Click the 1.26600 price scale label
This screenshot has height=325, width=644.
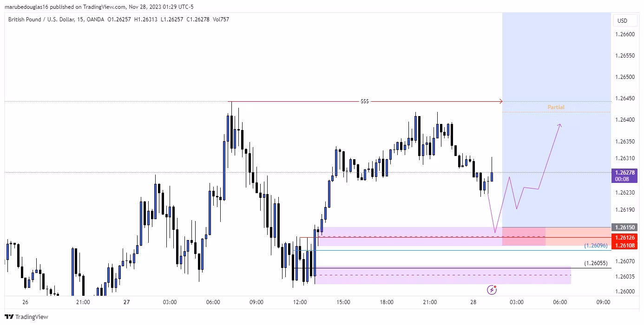click(624, 34)
